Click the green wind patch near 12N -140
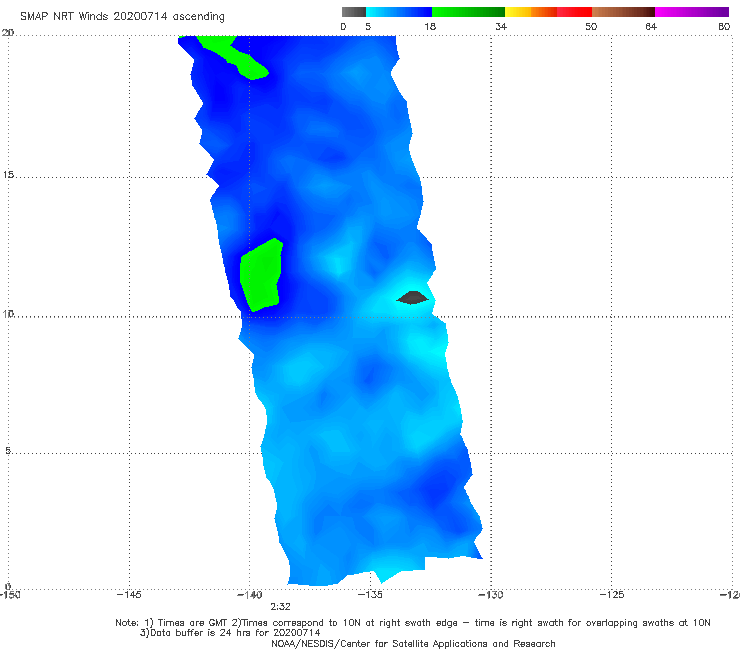740x650 pixels. coord(261,275)
